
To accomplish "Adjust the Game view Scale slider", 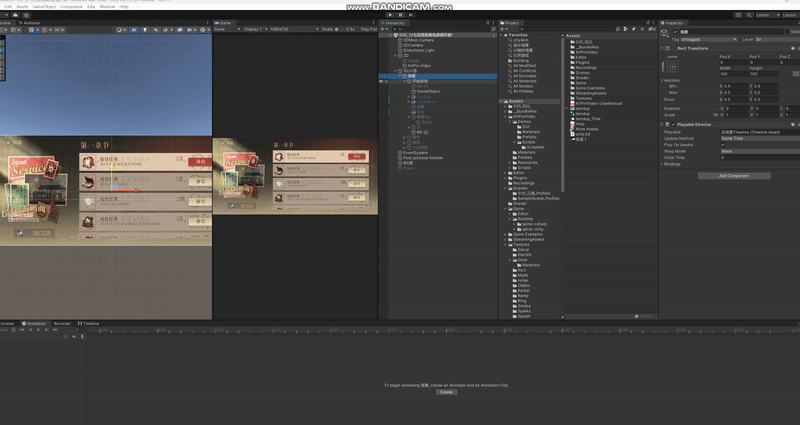I will [x=341, y=29].
